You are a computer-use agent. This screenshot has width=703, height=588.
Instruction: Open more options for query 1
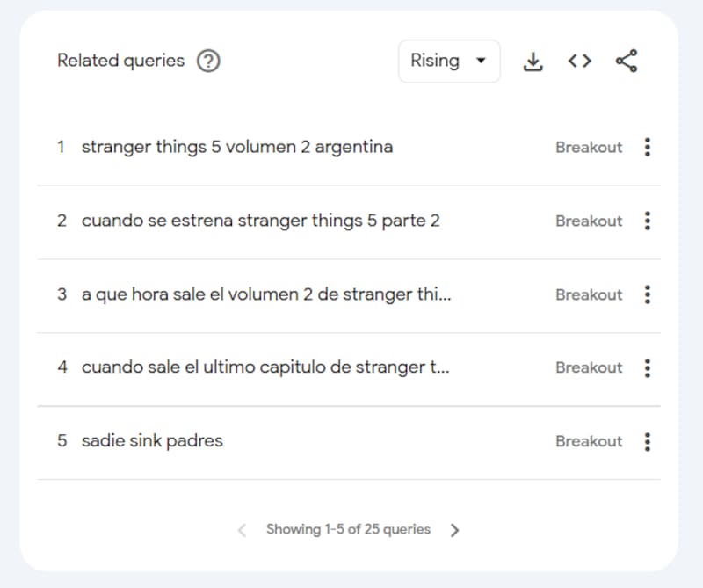tap(648, 148)
